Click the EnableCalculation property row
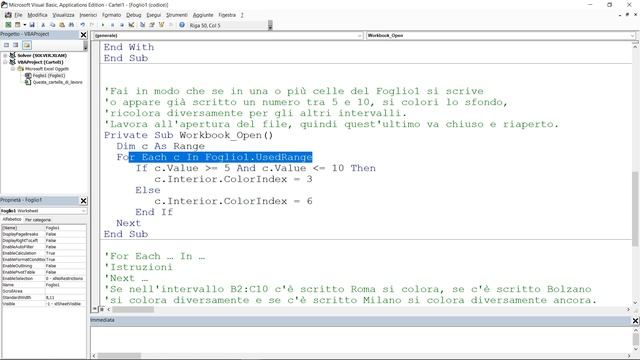 coord(44,253)
